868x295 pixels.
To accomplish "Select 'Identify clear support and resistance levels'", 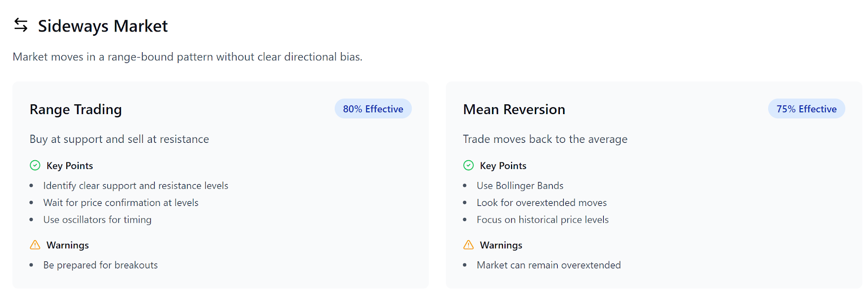I will [x=136, y=186].
